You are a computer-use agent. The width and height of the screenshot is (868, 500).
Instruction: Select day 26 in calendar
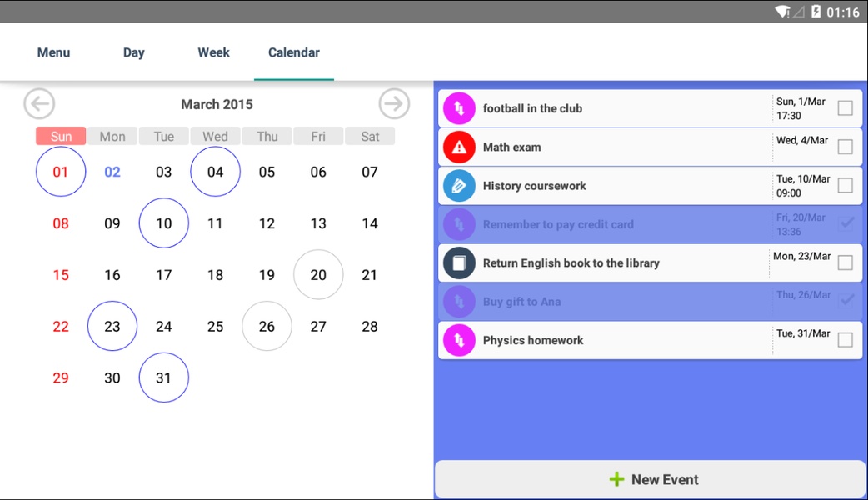coord(267,326)
